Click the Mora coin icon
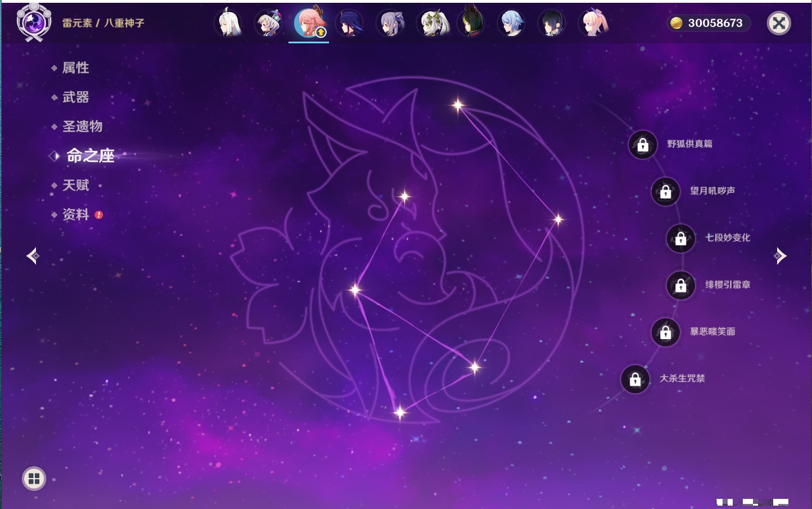This screenshot has height=509, width=812. coord(676,23)
